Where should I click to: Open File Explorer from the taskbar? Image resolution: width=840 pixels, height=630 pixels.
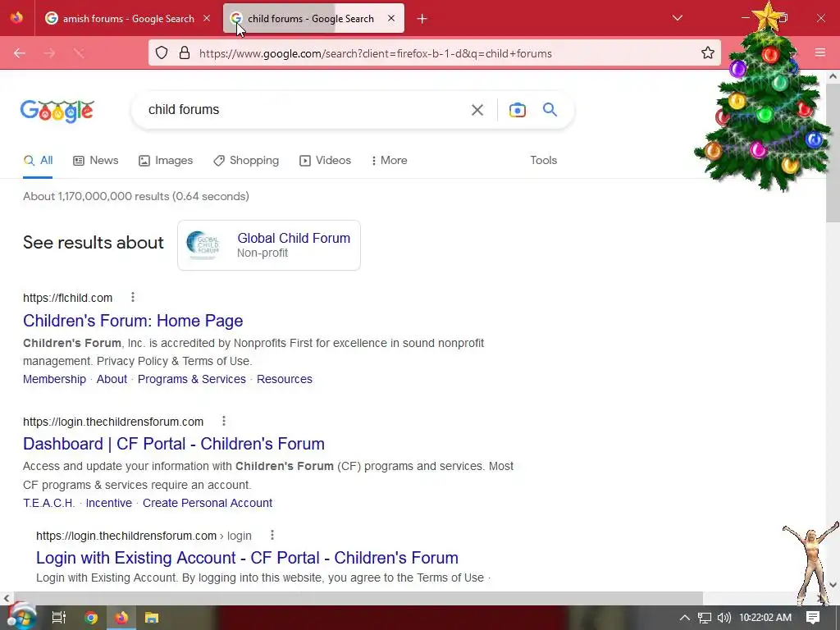pyautogui.click(x=152, y=618)
